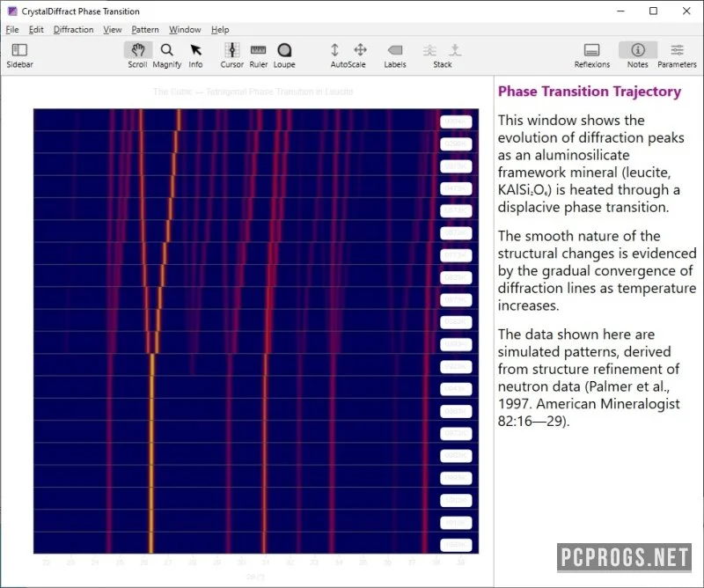Choose the Info arrow tool
704x588 pixels.
click(195, 55)
